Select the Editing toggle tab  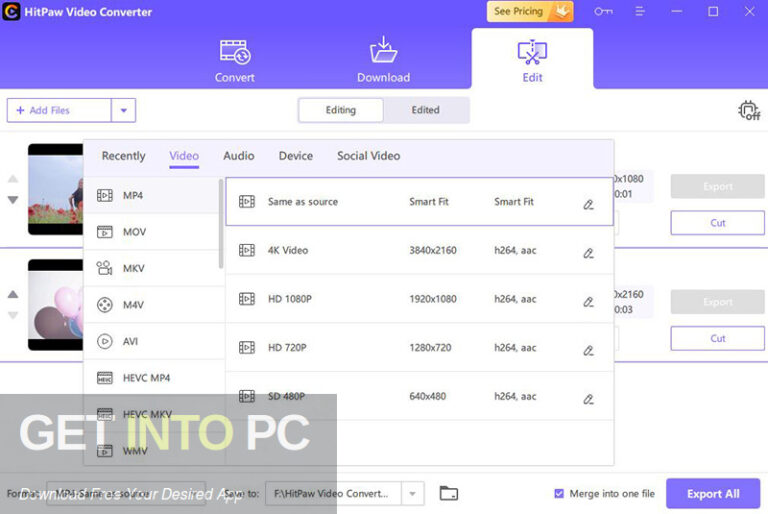click(x=340, y=110)
